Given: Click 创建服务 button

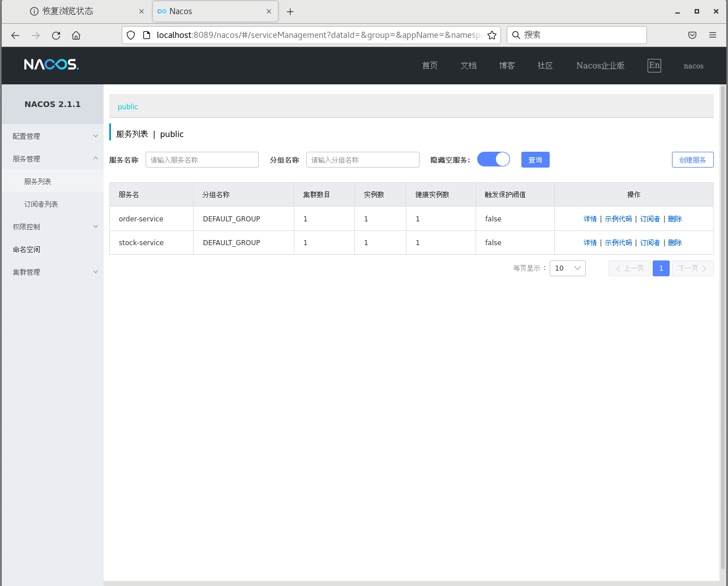Looking at the screenshot, I should tap(693, 160).
